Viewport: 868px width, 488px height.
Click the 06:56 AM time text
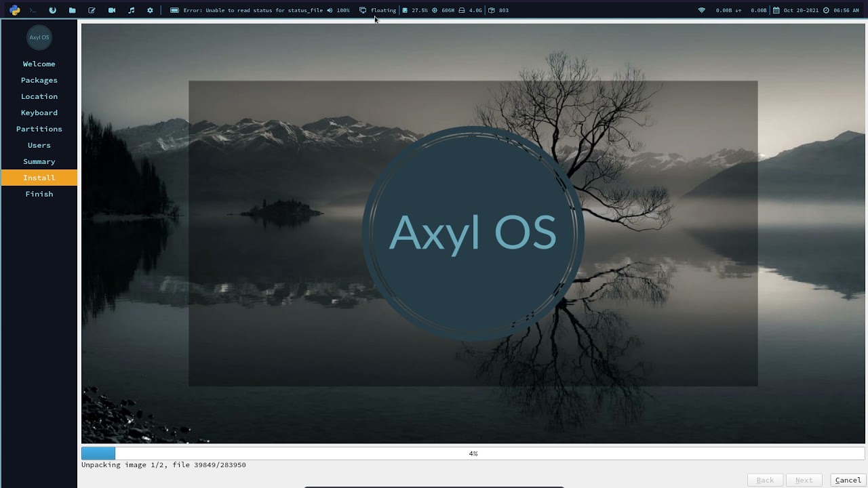click(846, 10)
